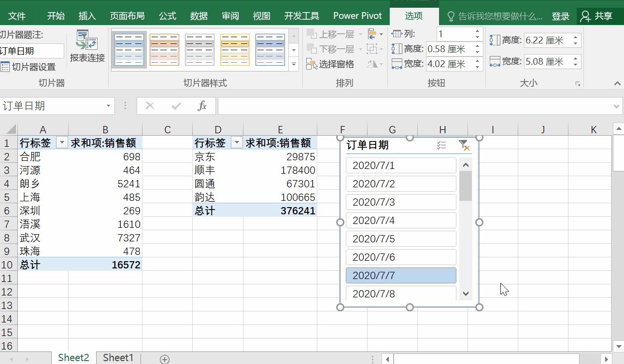
Task: Open the 行标签 filter dropdown in D1
Action: pyautogui.click(x=237, y=143)
